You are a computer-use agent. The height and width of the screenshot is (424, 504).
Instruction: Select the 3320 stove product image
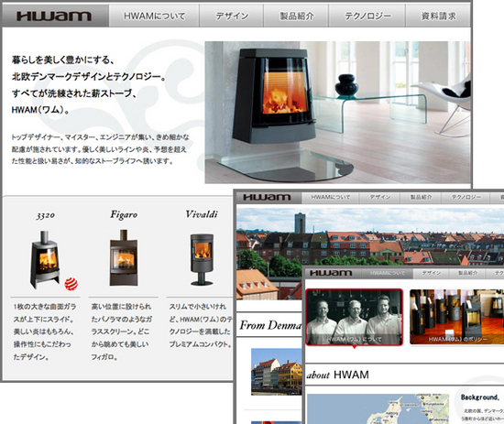tap(45, 259)
